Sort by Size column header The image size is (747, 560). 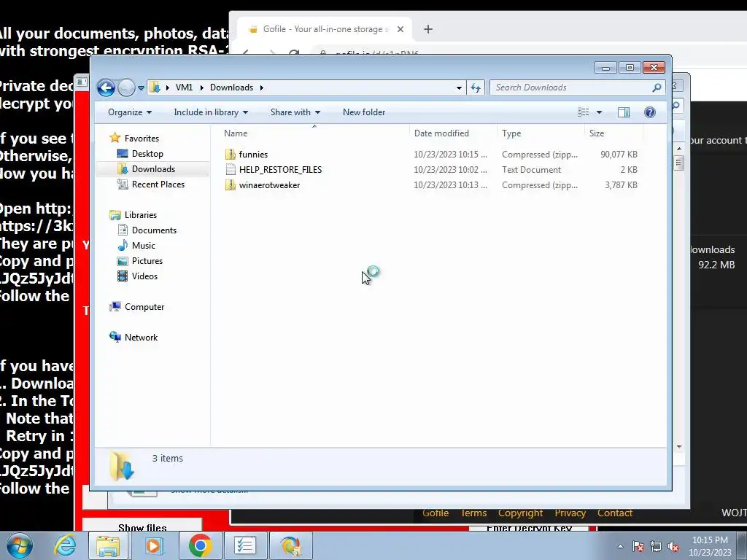click(x=614, y=133)
